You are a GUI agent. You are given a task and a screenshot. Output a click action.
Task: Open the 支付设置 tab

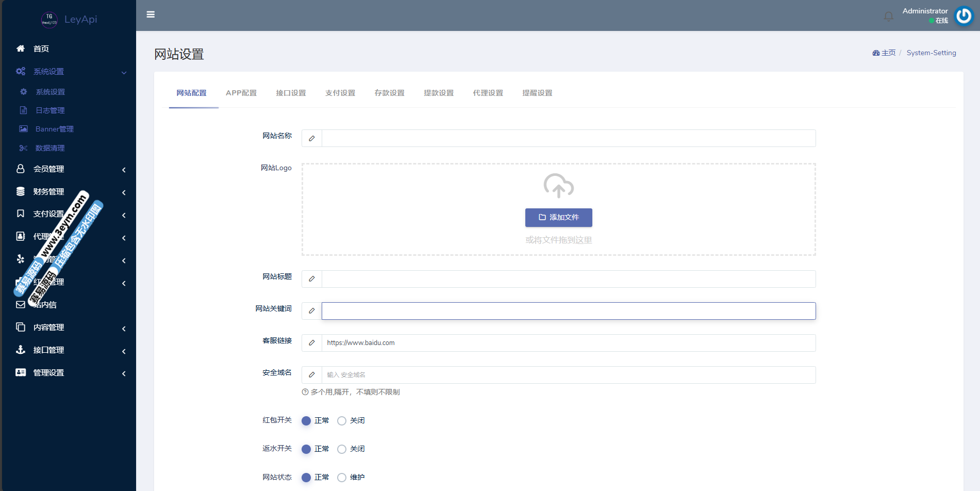(340, 93)
